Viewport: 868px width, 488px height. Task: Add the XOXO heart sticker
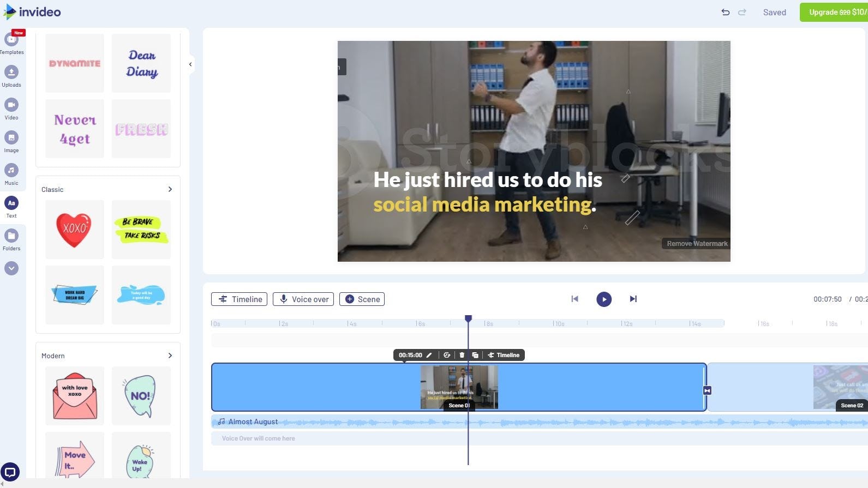coord(75,230)
